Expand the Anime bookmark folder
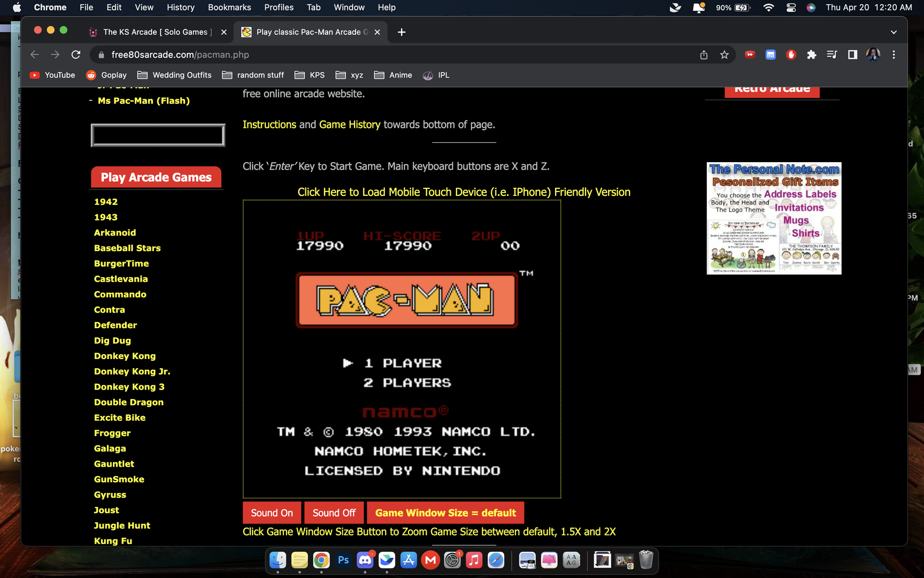Image resolution: width=924 pixels, height=578 pixels. pos(393,75)
